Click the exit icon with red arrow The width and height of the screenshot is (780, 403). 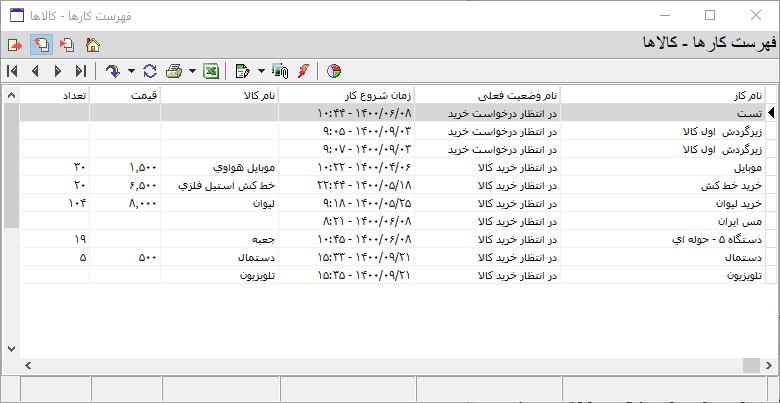tap(14, 45)
